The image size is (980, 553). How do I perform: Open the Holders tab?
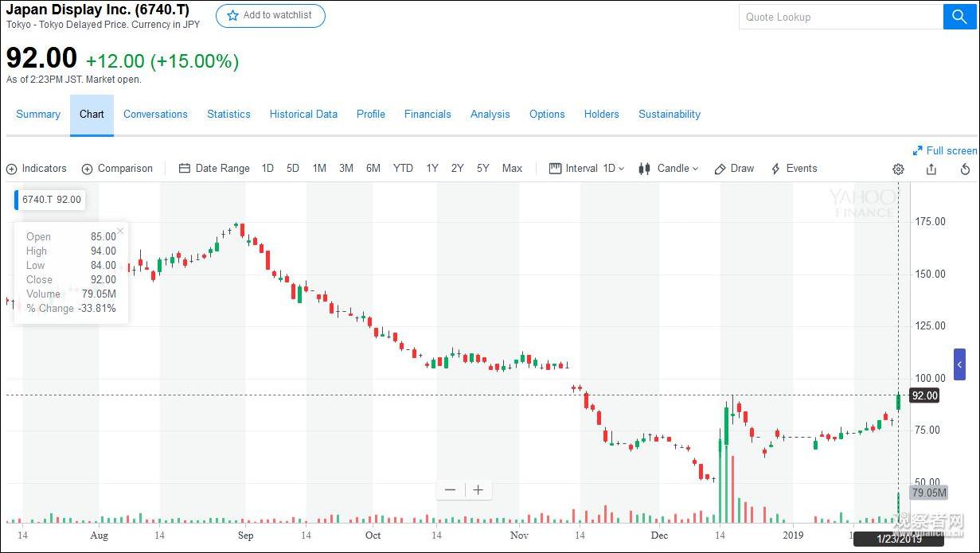601,114
